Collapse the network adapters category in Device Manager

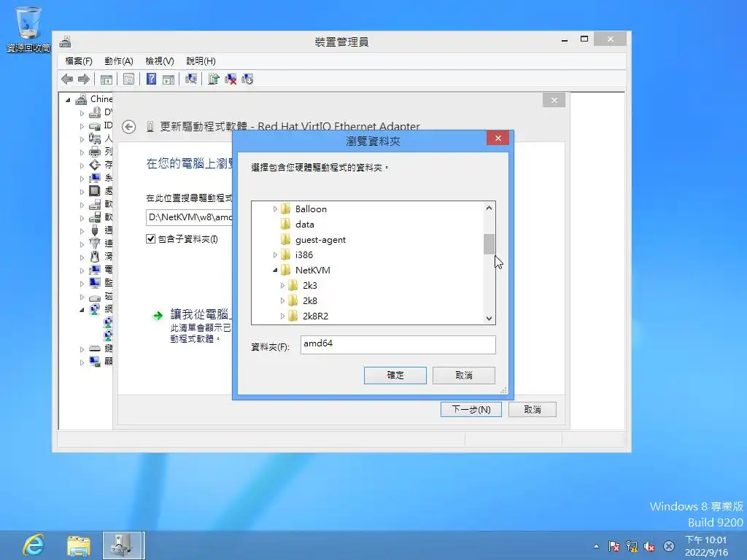point(82,309)
